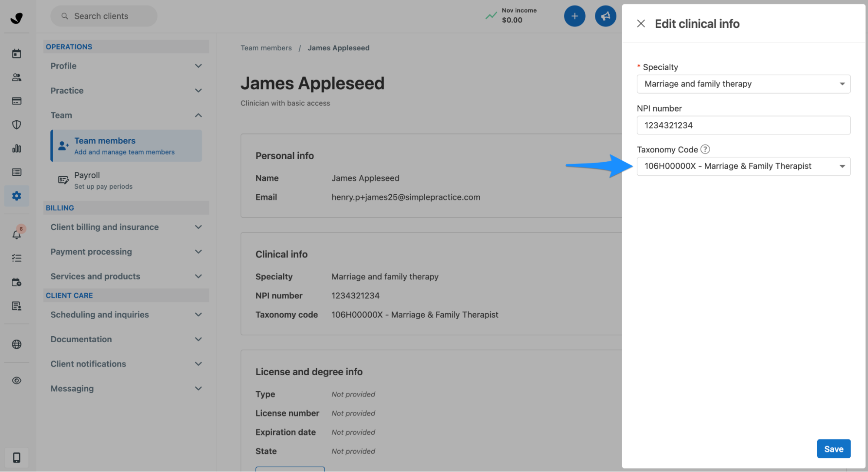868x472 pixels.
Task: Click the NPI number input field
Action: (743, 125)
